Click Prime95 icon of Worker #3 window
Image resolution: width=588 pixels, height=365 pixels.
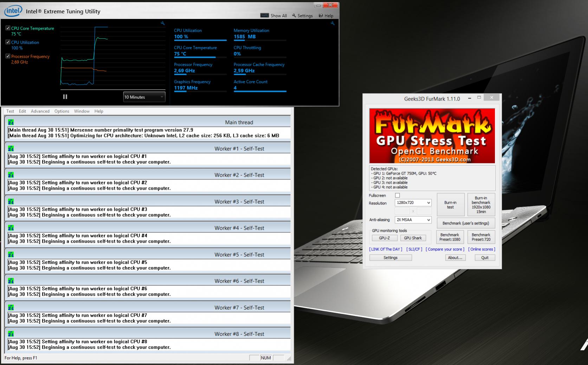click(x=11, y=202)
